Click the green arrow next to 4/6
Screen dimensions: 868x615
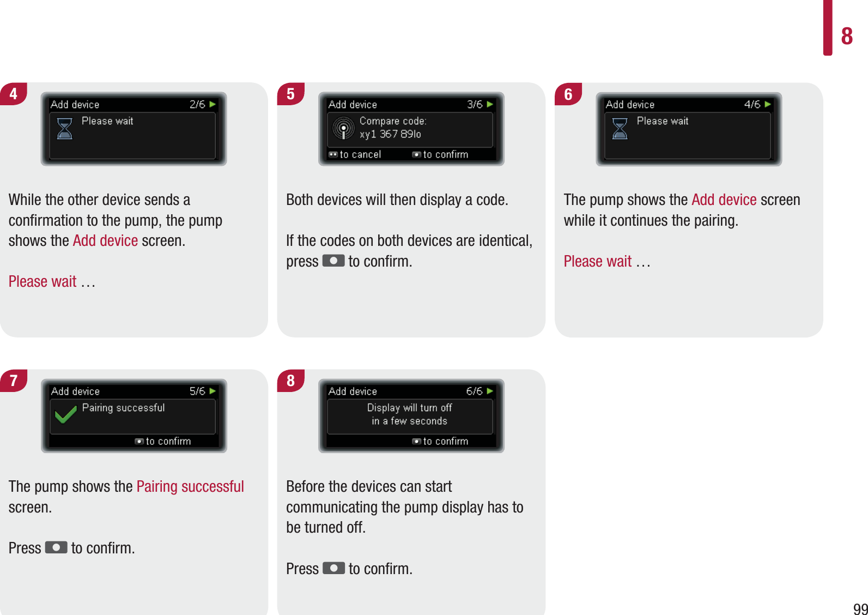(768, 104)
